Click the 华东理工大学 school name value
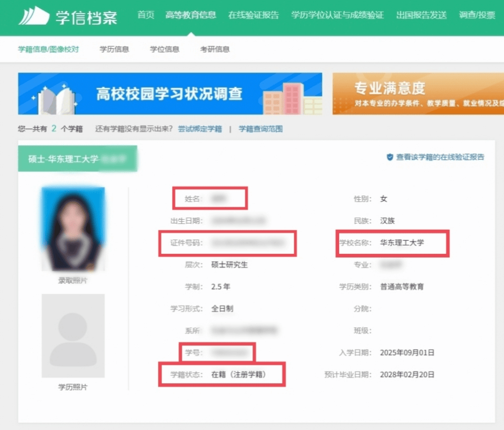 click(x=402, y=243)
